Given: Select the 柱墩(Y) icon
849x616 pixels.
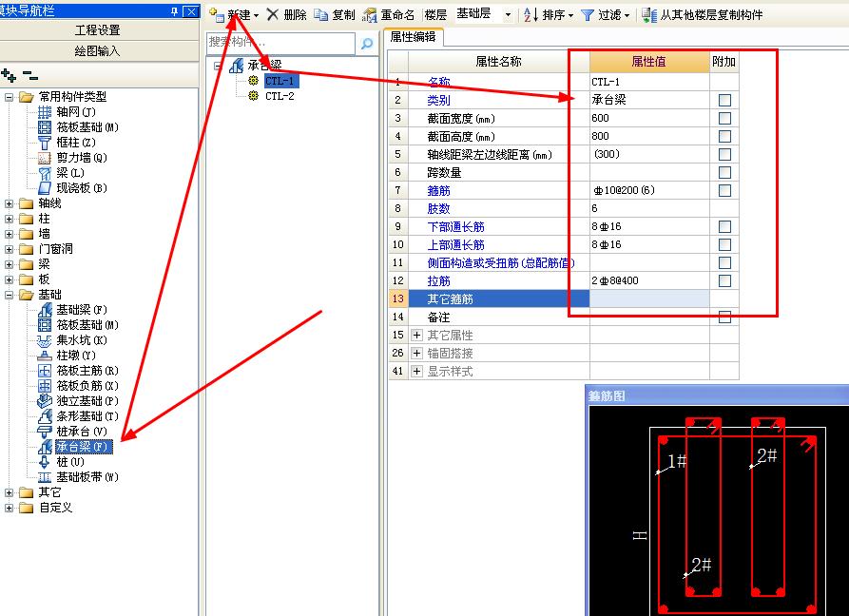Looking at the screenshot, I should (x=45, y=356).
